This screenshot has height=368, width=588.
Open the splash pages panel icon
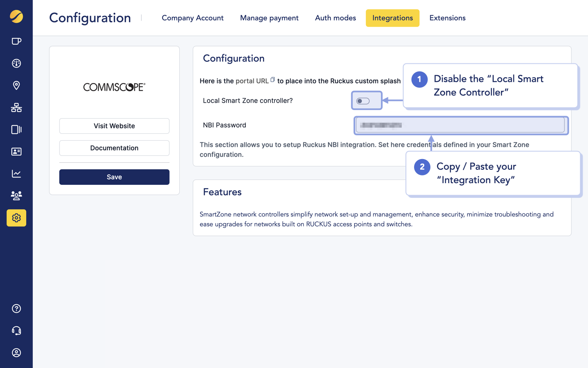pyautogui.click(x=16, y=130)
